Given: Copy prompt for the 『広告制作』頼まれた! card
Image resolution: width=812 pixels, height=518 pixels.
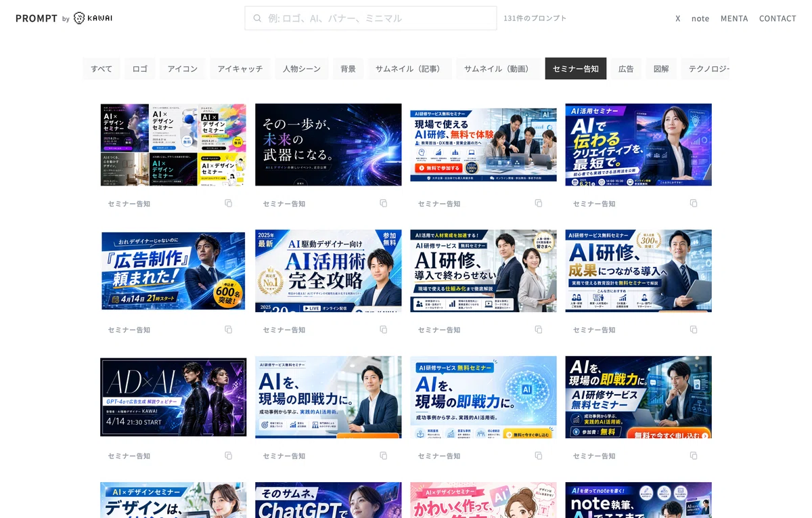Looking at the screenshot, I should point(228,330).
